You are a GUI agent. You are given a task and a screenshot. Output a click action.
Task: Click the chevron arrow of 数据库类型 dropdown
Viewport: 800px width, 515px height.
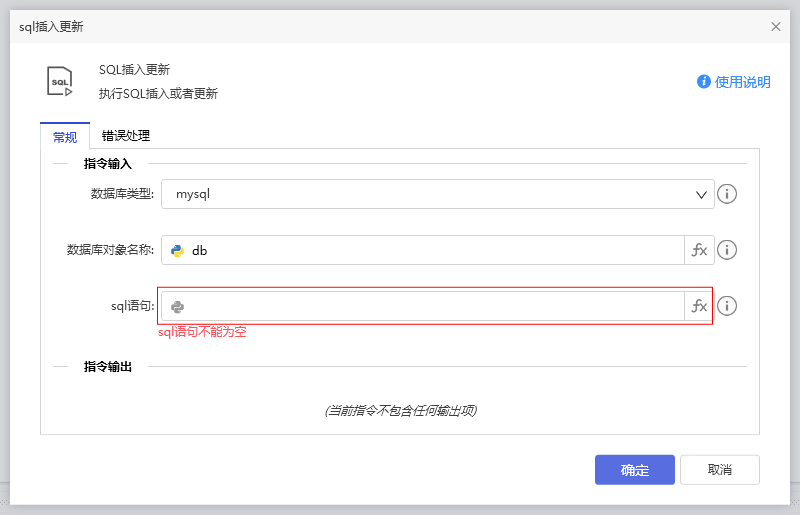tap(702, 194)
